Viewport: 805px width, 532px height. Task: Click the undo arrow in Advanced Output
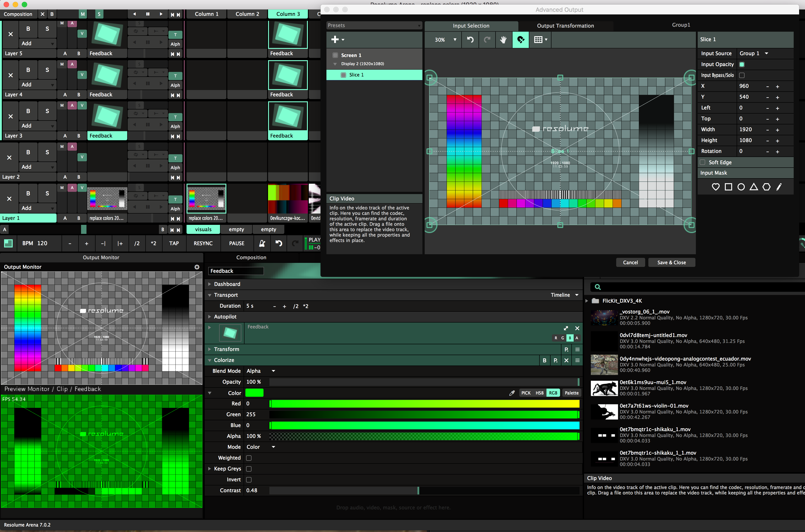click(470, 40)
